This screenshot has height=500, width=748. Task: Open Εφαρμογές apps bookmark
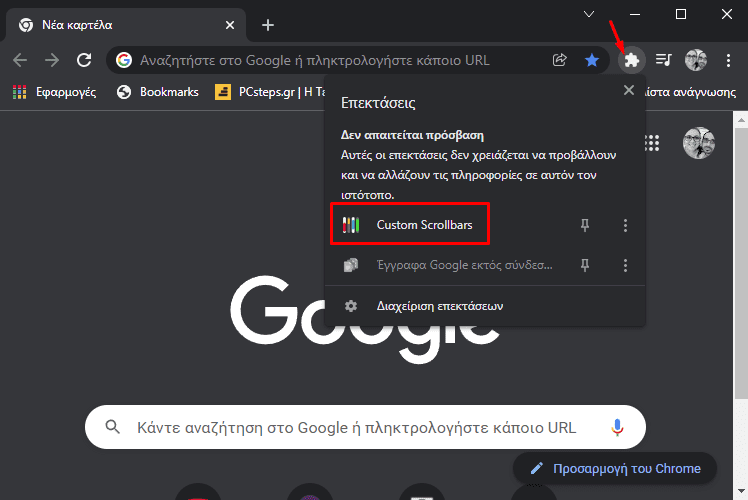tap(54, 92)
